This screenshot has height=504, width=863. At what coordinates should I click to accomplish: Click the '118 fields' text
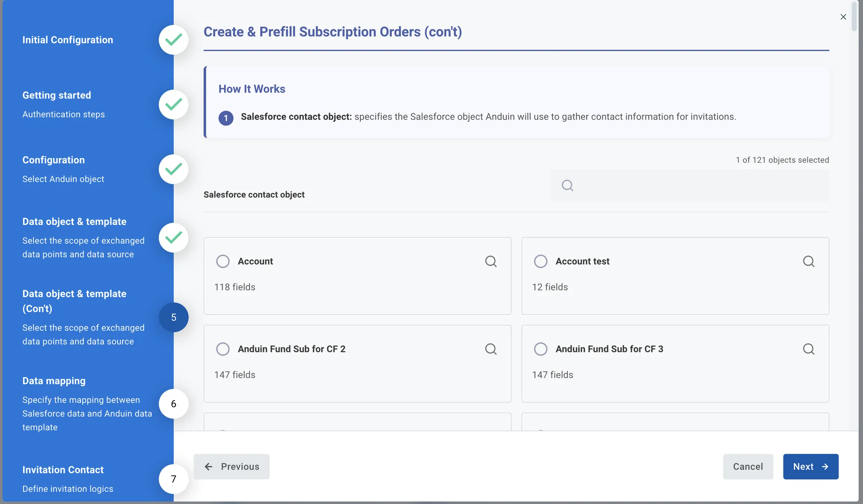pyautogui.click(x=235, y=287)
